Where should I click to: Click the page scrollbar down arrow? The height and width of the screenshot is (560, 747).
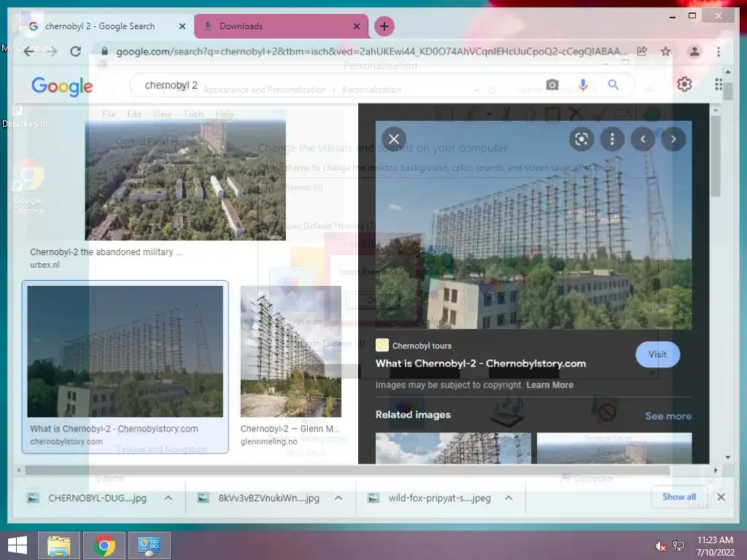point(727,457)
